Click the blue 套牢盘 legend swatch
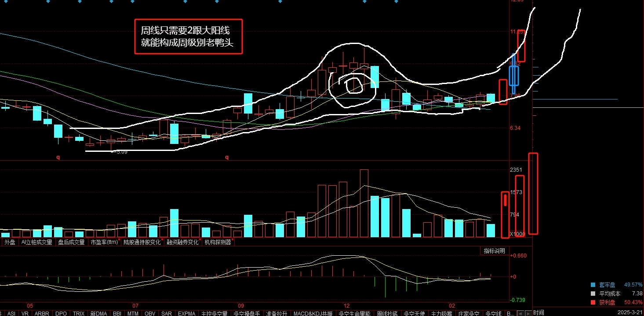 click(x=593, y=285)
